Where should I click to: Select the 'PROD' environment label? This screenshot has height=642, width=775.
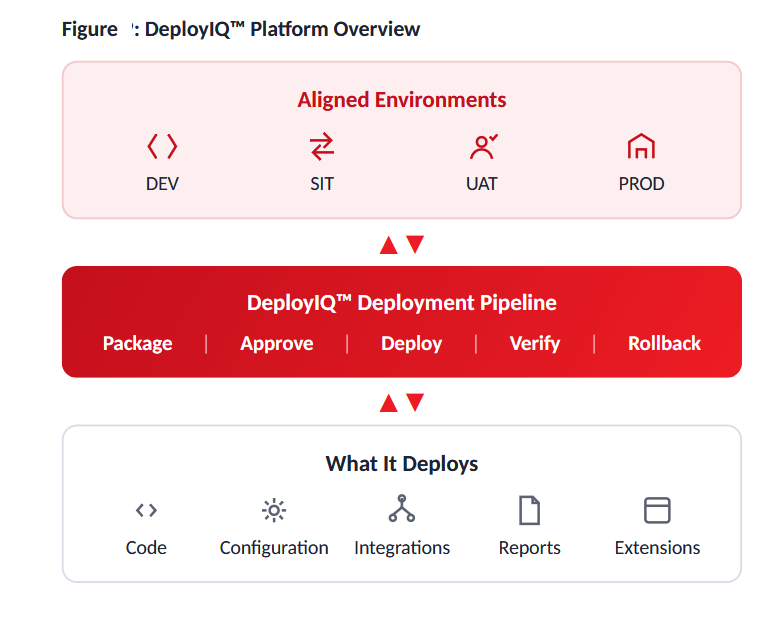coord(641,184)
